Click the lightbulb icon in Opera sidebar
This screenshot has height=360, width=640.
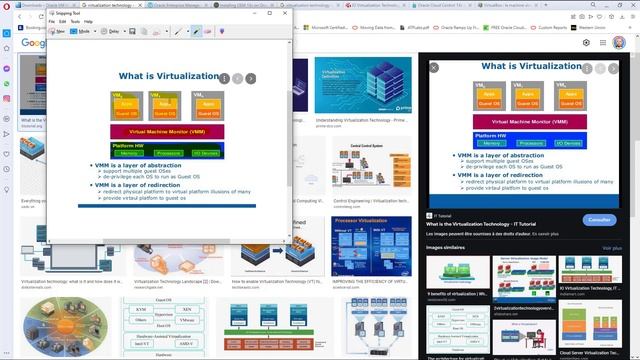click(x=7, y=189)
